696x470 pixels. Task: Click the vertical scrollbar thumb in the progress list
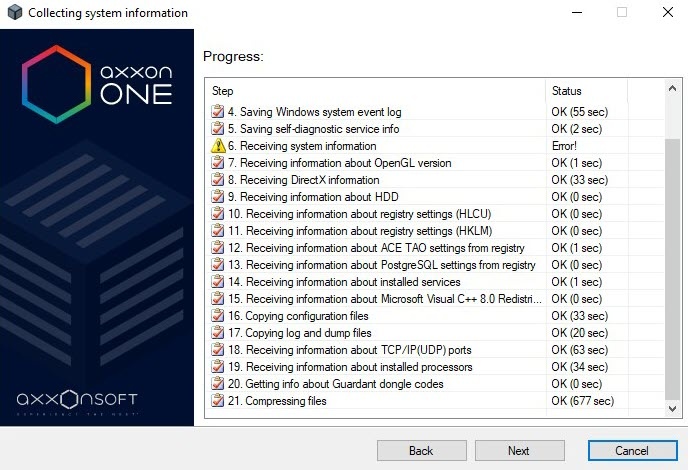point(672,270)
